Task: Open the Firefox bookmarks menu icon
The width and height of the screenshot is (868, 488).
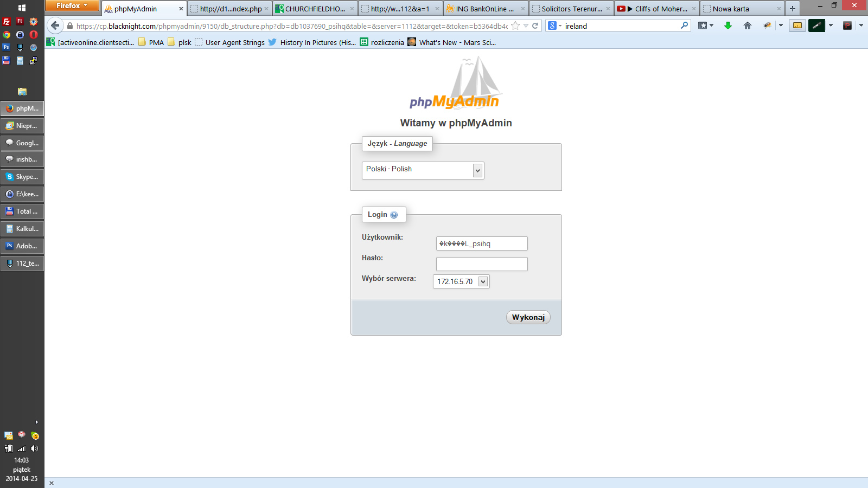Action: pos(703,25)
